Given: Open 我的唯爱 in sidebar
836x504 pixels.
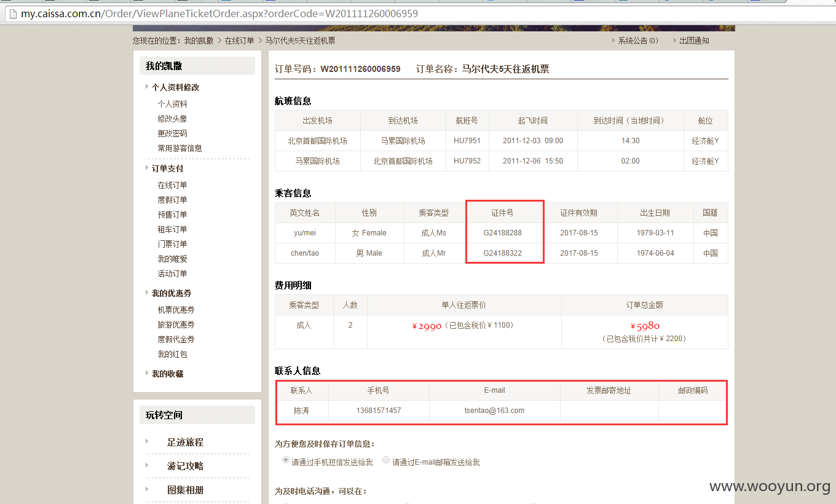Looking at the screenshot, I should tap(172, 259).
